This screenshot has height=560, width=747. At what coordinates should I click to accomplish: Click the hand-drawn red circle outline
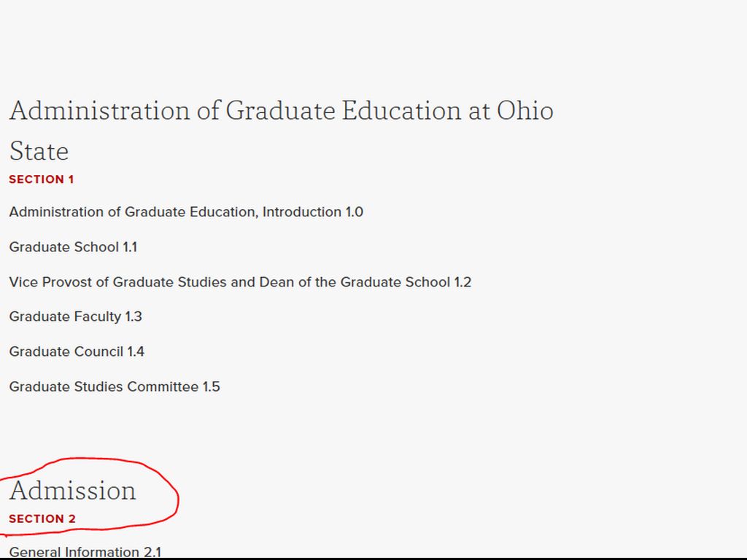(x=177, y=496)
